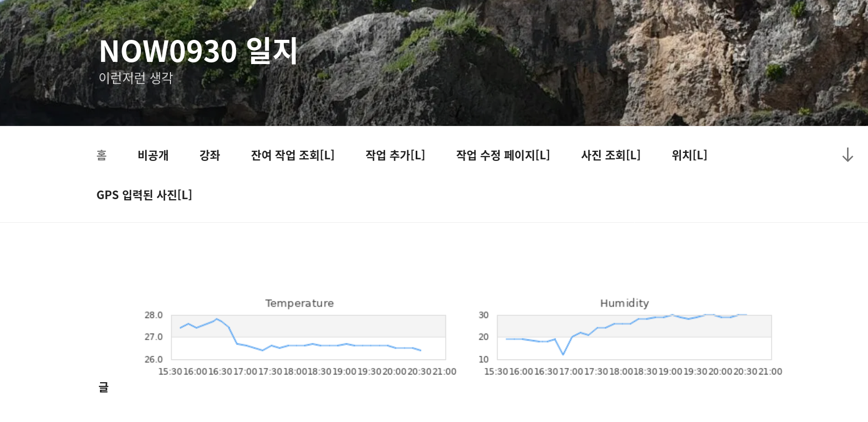Image resolution: width=868 pixels, height=422 pixels.
Task: Go to the 홈 menu item
Action: 102,156
